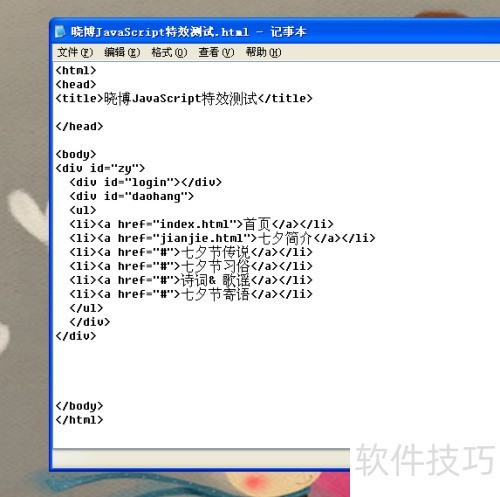The width and height of the screenshot is (500, 497).
Task: Click the <title> line with 晓博JavaScript特效测试
Action: point(184,99)
